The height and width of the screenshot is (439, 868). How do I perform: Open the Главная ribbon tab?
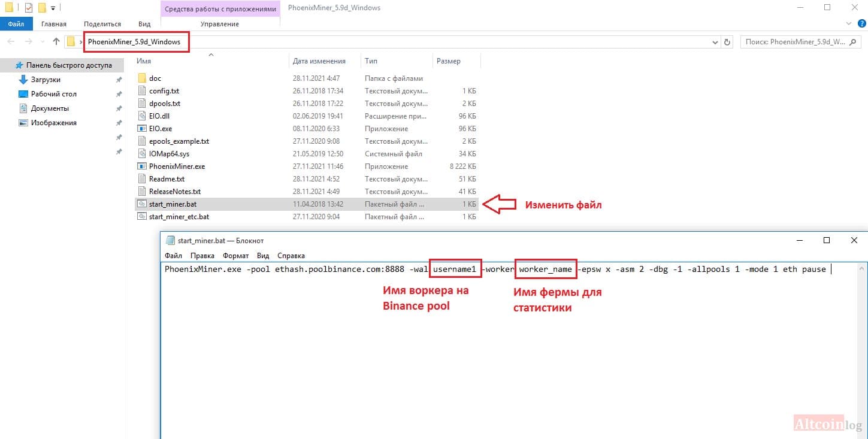point(54,24)
